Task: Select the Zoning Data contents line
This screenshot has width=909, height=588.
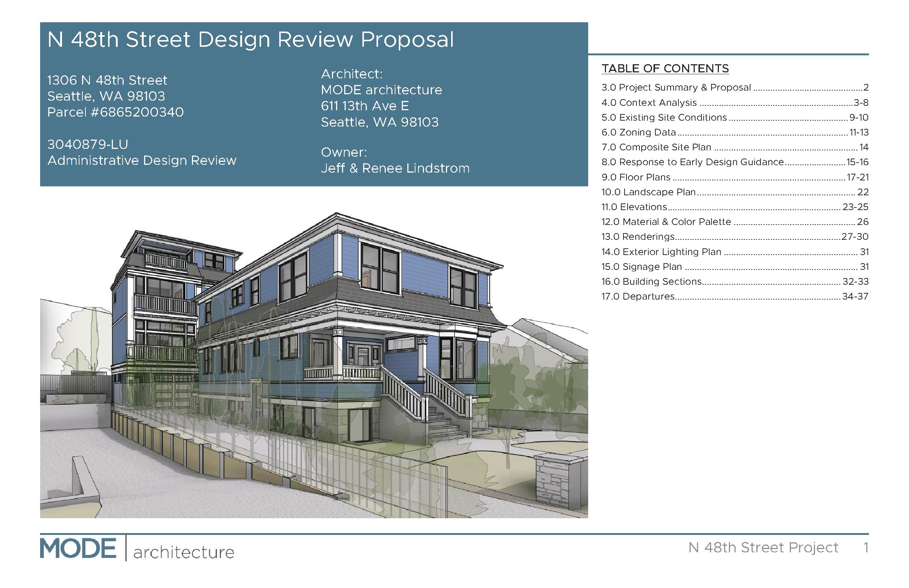Action: tap(639, 133)
